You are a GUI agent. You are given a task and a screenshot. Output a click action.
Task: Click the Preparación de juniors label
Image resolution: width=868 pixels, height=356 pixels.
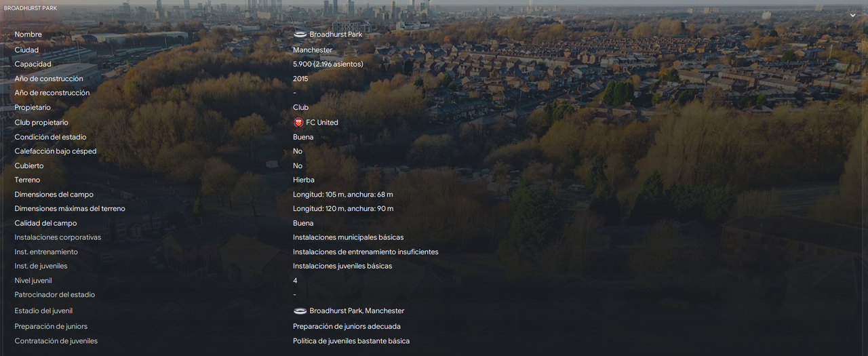(x=51, y=326)
